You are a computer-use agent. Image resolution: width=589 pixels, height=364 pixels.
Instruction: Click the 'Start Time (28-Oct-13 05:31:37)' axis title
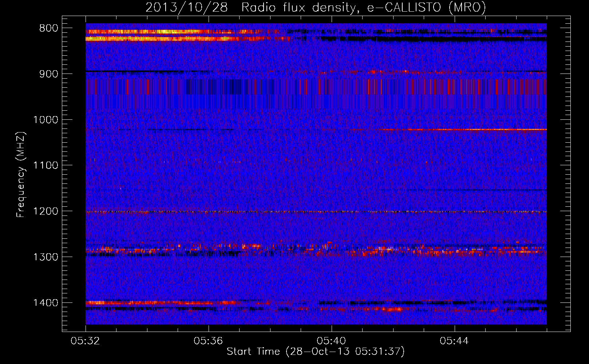click(316, 352)
